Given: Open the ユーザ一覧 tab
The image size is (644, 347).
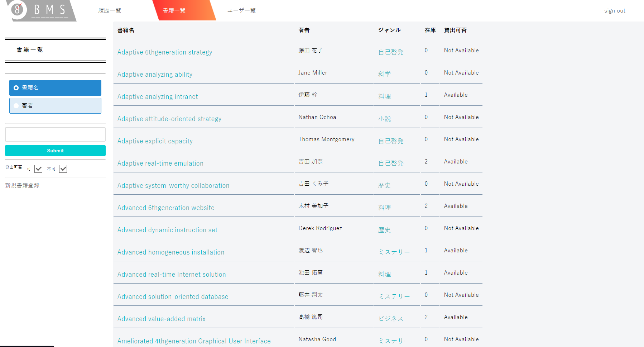Looking at the screenshot, I should [x=241, y=10].
